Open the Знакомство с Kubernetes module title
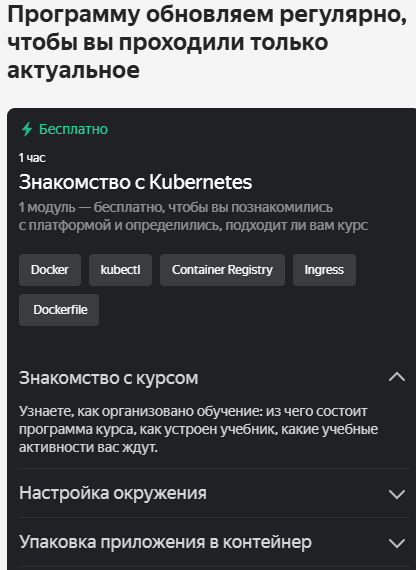The width and height of the screenshot is (416, 570). click(135, 182)
